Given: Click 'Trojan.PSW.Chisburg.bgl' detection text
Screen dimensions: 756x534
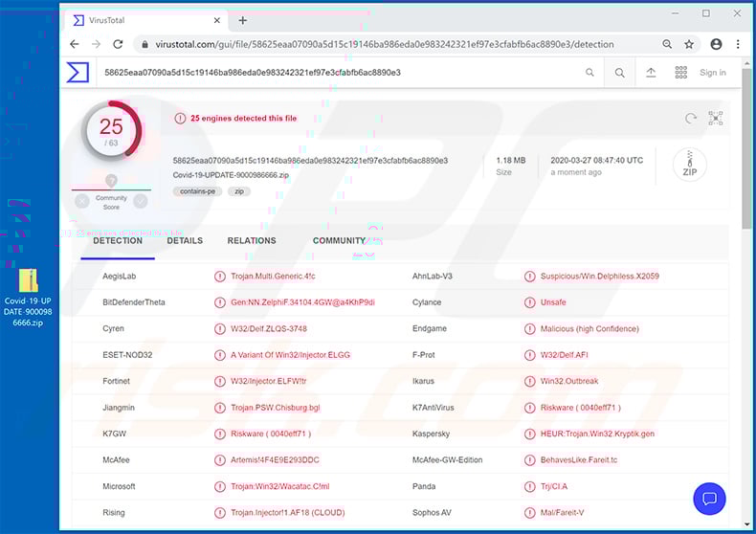Looking at the screenshot, I should [276, 408].
